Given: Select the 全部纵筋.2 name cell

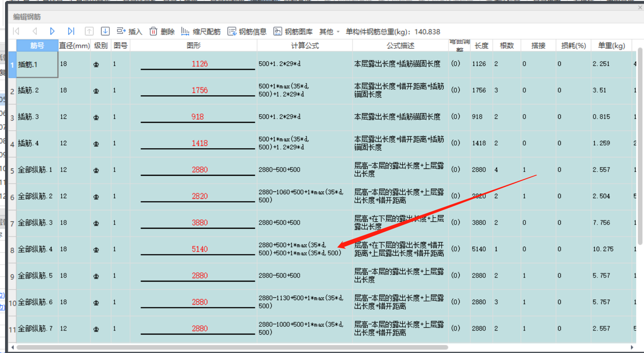Looking at the screenshot, I should [x=37, y=196].
